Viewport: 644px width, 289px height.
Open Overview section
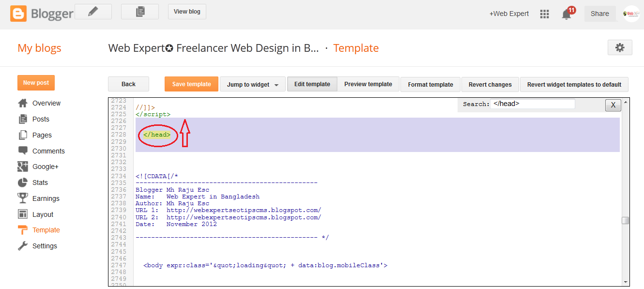[x=46, y=103]
